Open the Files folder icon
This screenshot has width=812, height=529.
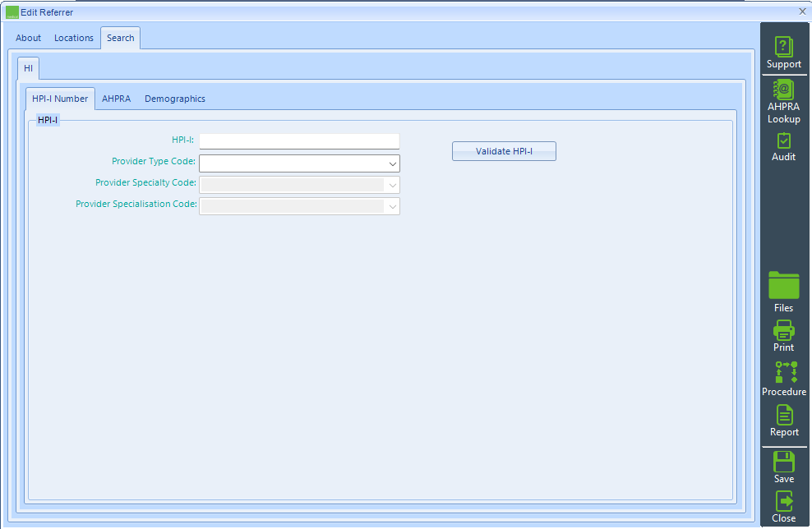pyautogui.click(x=783, y=292)
